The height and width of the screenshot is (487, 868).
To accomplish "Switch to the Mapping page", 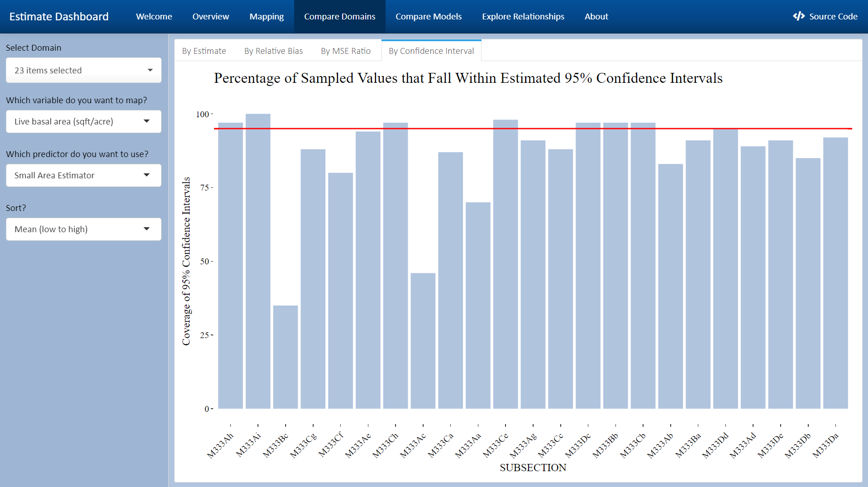I will 267,16.
